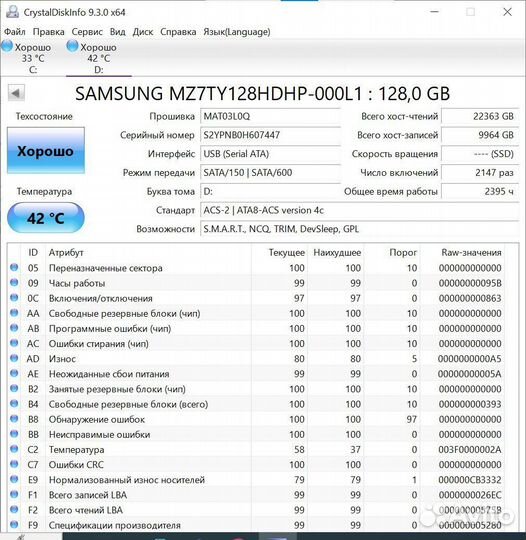Image resolution: width=526 pixels, height=540 pixels.
Task: Click status dot of attribute AD Износ
Action: 14,358
